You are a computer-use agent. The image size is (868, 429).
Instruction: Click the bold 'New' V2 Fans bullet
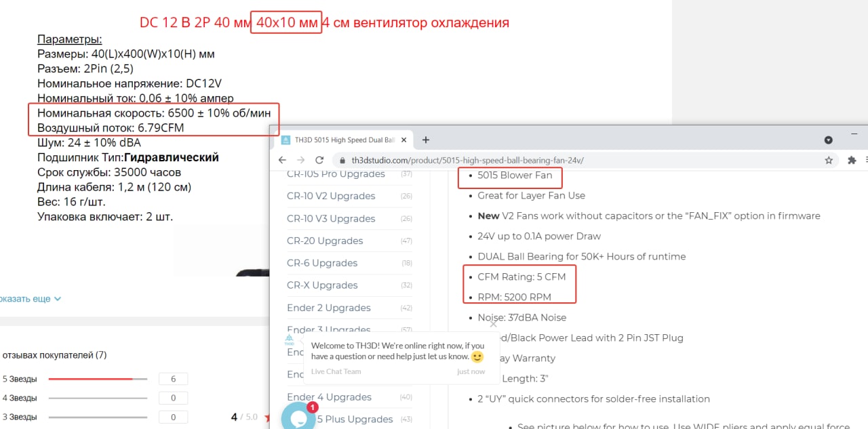coord(488,216)
